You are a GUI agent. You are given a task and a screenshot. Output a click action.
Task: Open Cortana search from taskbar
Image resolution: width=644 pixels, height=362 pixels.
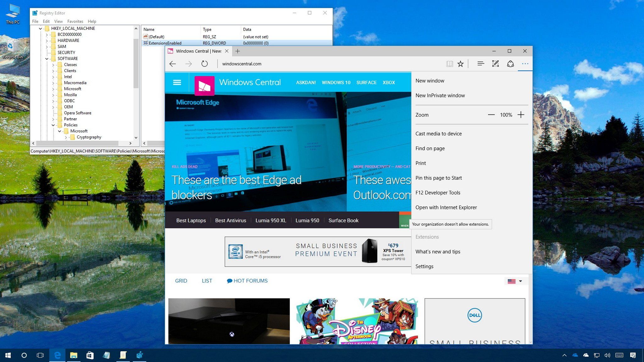pos(24,355)
